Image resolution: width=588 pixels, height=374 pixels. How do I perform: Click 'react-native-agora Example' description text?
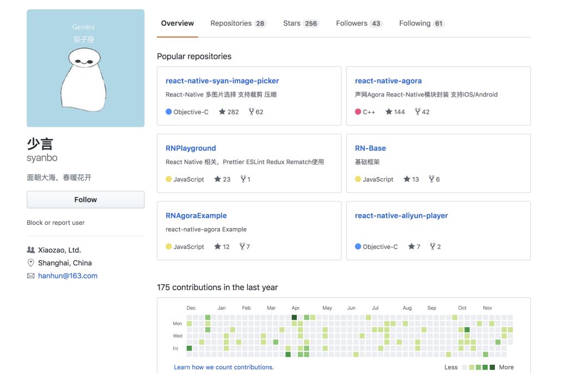[x=206, y=229]
